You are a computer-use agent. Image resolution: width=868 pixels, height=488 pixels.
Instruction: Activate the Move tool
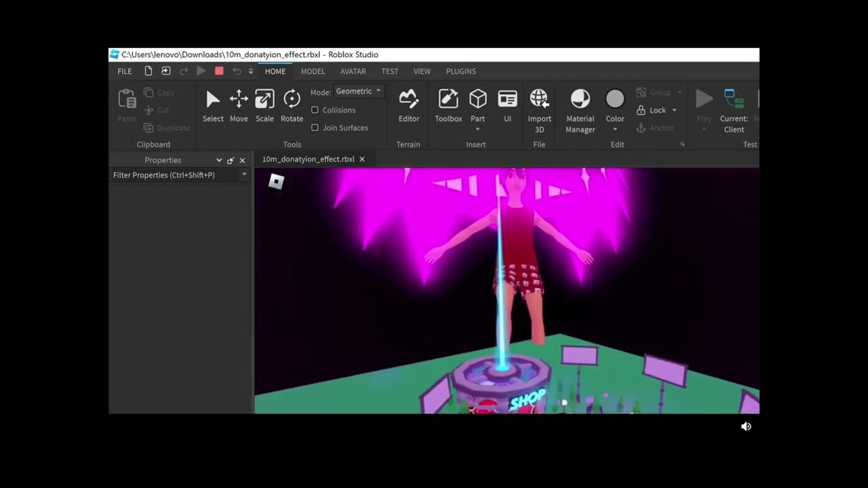[239, 106]
